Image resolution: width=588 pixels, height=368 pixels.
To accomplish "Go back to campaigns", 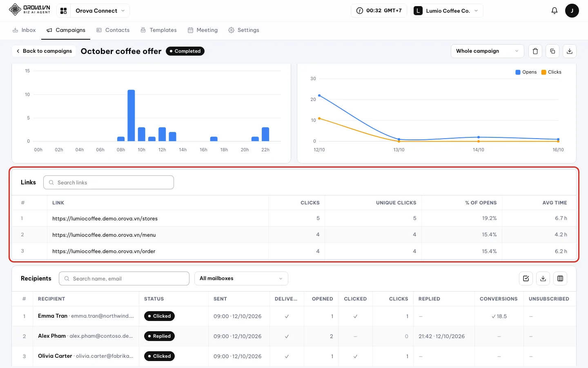I will [x=44, y=51].
